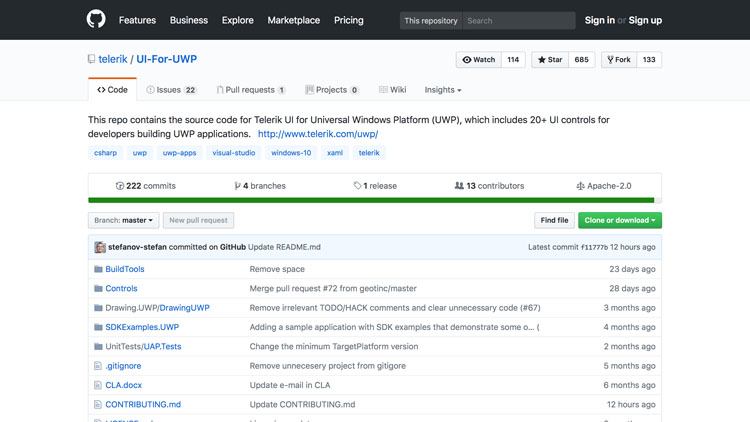
Task: Click the SDKExamples.UWP folder icon
Action: tap(99, 327)
